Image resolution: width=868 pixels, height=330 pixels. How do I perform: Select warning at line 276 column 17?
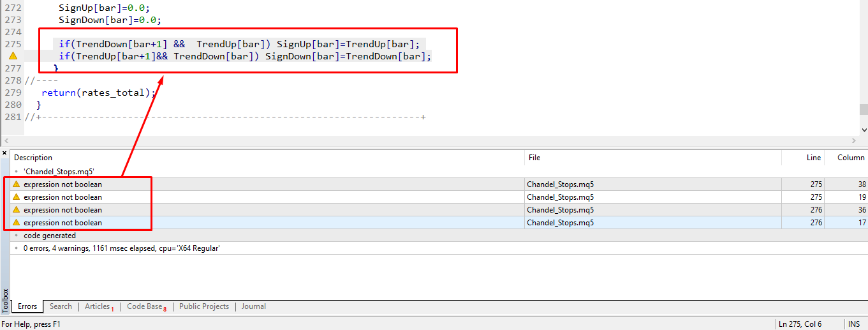(439, 223)
